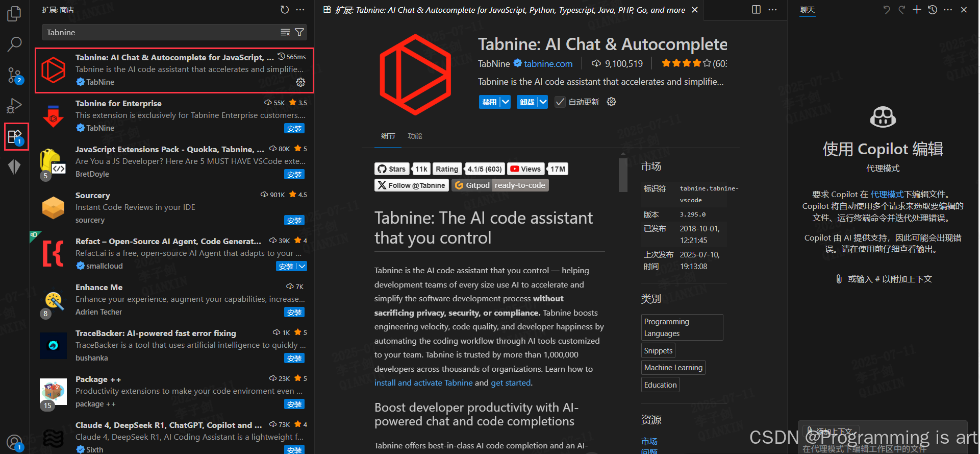Click the 9,100,519 install count

(617, 64)
